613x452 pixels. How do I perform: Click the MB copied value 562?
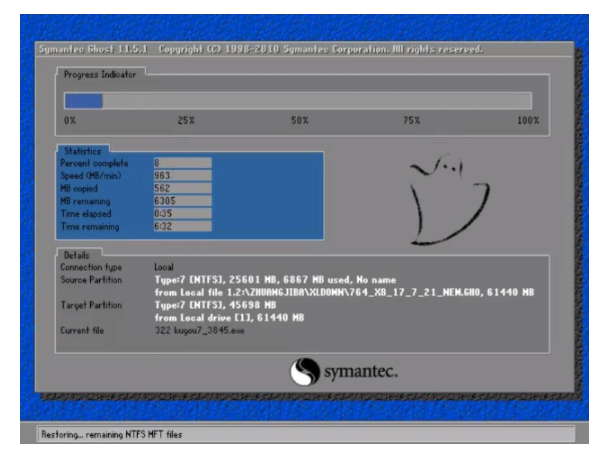183,188
